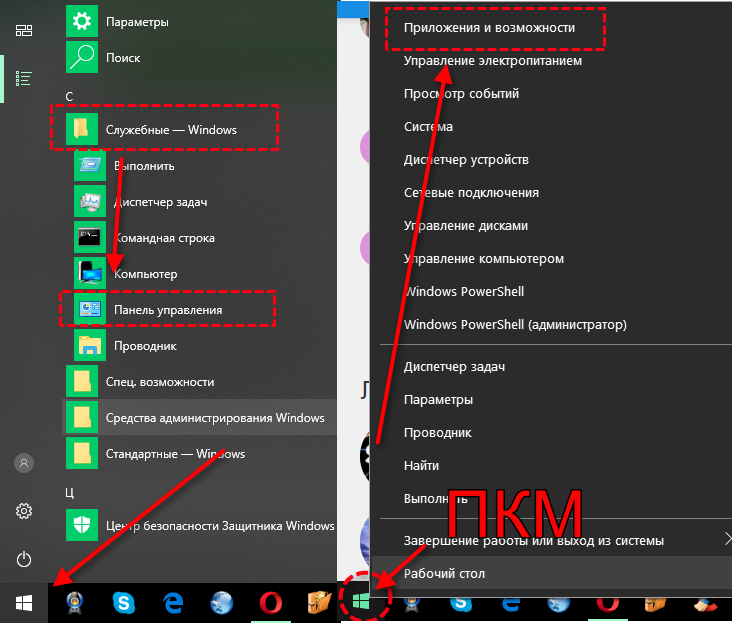This screenshot has width=732, height=623.
Task: Open the user account icon in Start
Action: tap(24, 463)
